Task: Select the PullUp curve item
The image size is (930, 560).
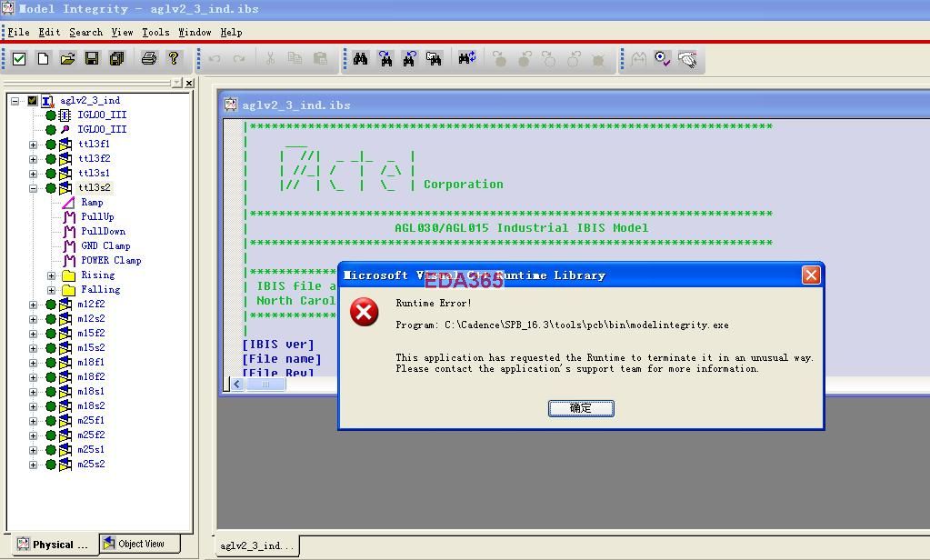Action: (97, 217)
